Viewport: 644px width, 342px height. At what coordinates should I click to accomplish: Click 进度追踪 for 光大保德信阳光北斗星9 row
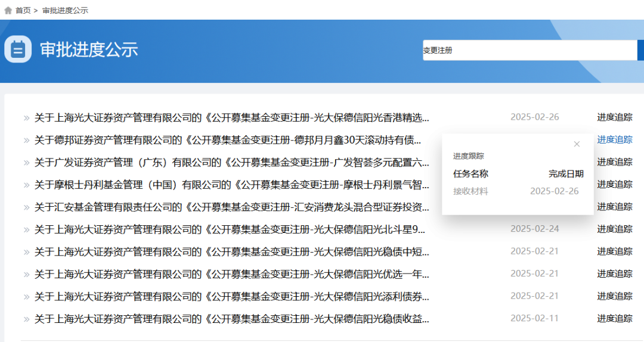[614, 229]
